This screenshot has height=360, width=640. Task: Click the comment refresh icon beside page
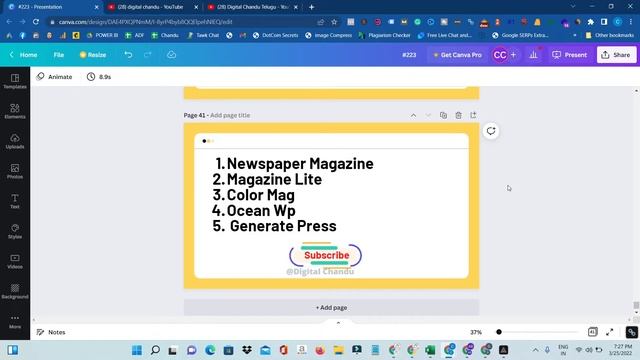491,131
